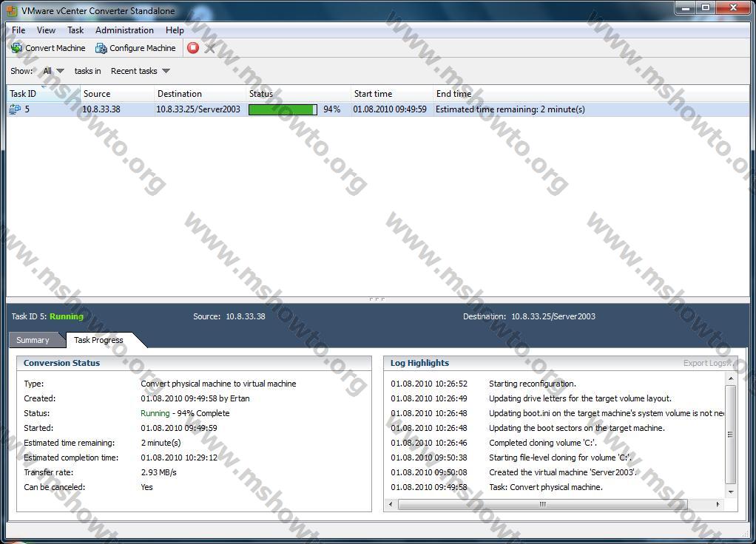
Task: Expand the Show All dropdown
Action: click(53, 71)
